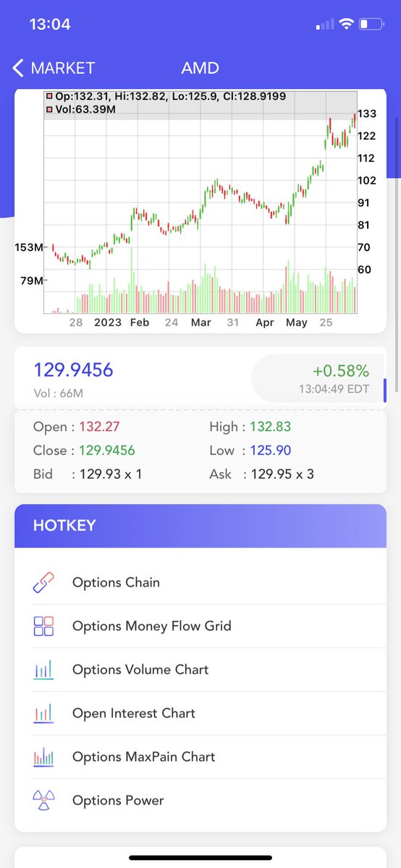Open the Options Power entry
This screenshot has width=401, height=868.
tap(200, 800)
